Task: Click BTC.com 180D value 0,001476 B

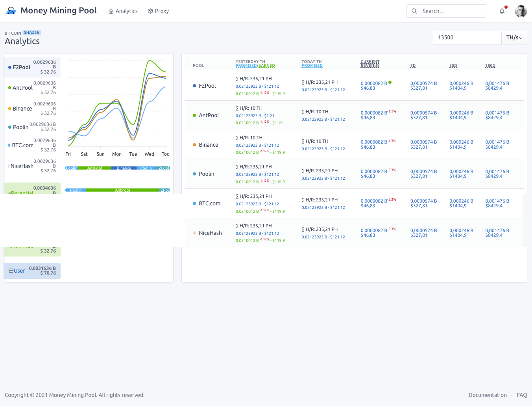Action: point(497,201)
